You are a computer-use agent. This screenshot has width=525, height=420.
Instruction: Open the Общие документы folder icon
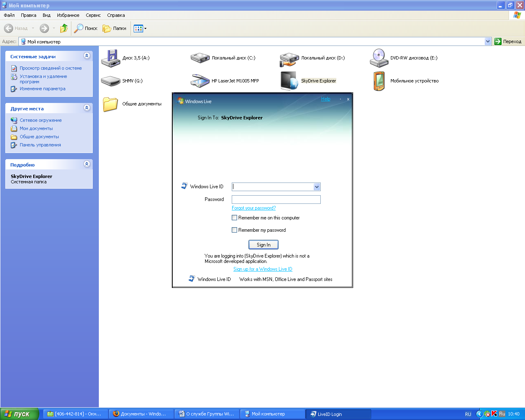[110, 104]
